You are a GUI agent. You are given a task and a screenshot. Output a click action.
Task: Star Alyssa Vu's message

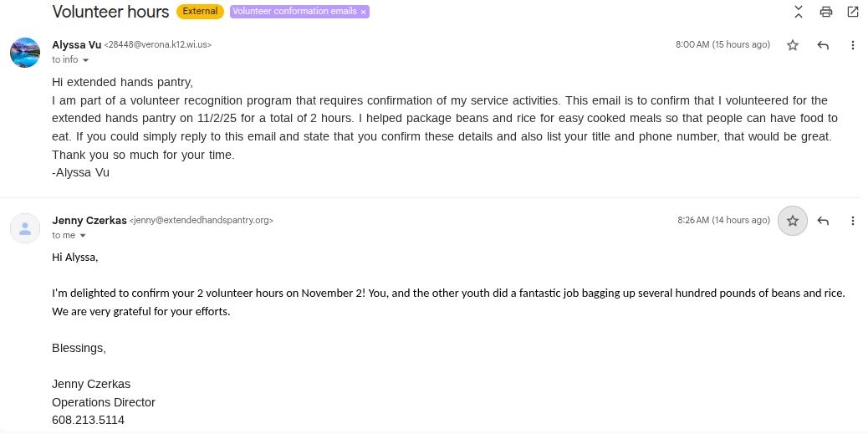click(x=793, y=45)
